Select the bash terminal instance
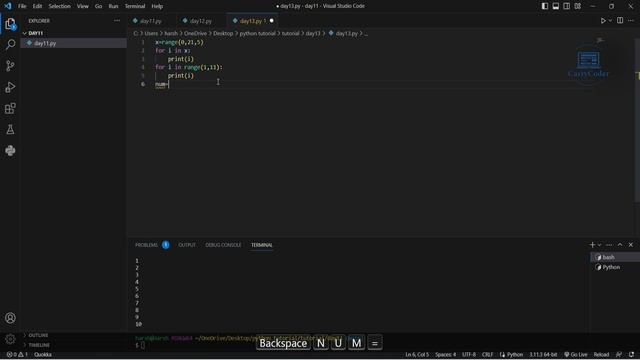This screenshot has height=360, width=640. [615, 257]
